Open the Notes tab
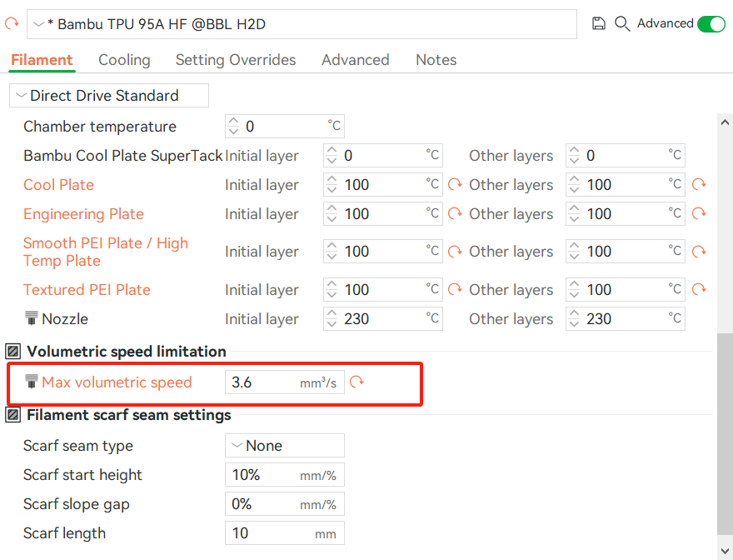733x560 pixels. point(436,60)
